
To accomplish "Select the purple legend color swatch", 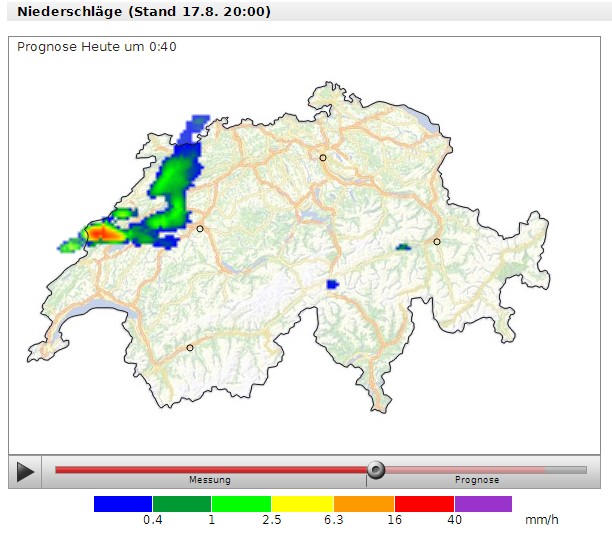I will (x=483, y=504).
